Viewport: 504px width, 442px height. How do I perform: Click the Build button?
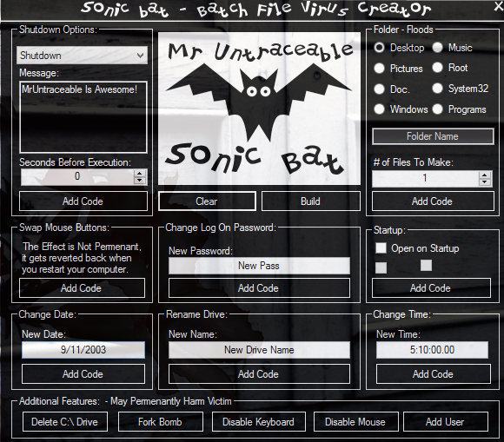(311, 201)
